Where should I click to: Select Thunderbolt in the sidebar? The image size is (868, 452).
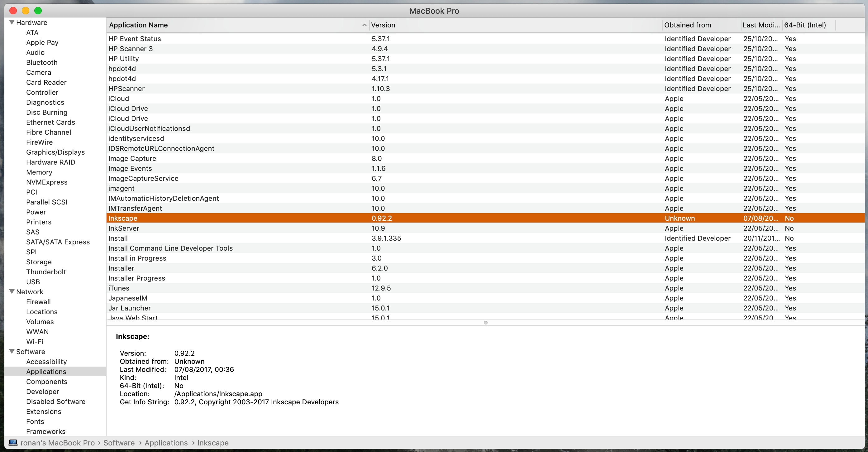point(46,272)
